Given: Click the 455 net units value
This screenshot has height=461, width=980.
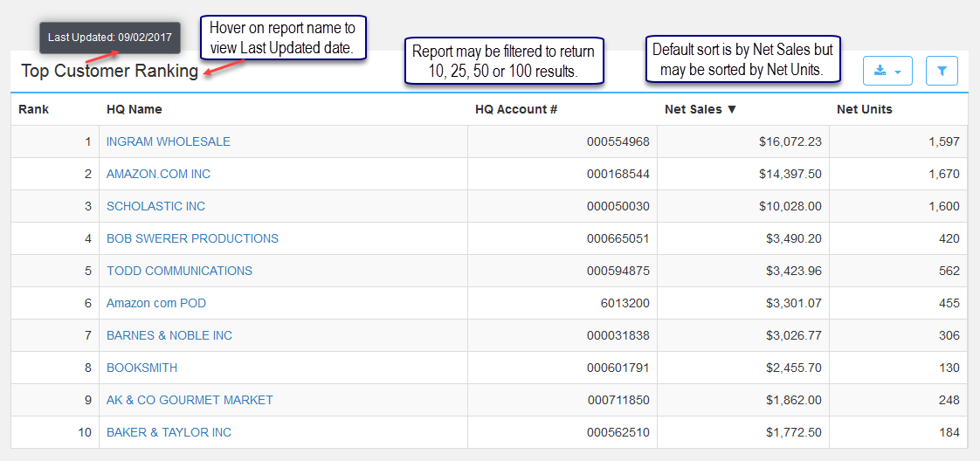Looking at the screenshot, I should pos(949,304).
